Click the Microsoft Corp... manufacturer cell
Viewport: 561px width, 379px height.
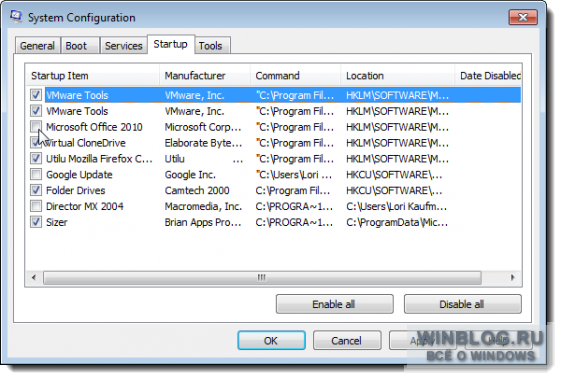pos(203,127)
